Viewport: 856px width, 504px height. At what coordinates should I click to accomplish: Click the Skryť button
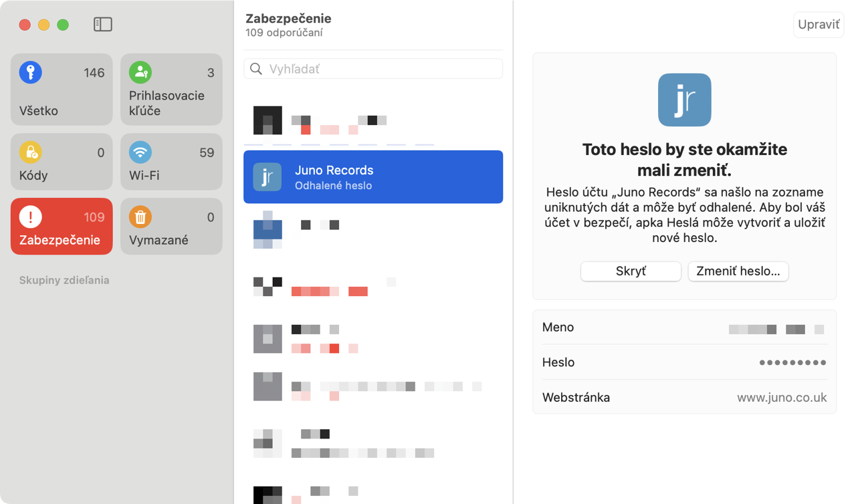[x=631, y=271]
